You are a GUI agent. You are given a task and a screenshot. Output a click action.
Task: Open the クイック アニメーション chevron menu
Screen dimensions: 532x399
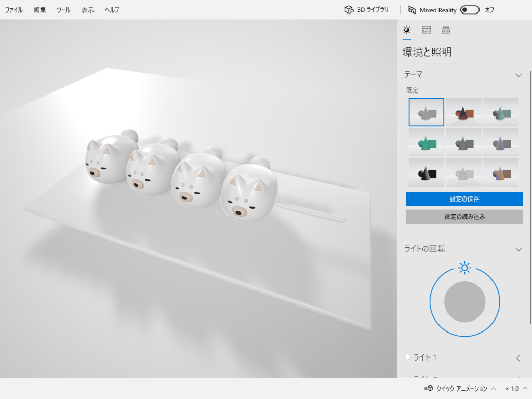tap(494, 389)
